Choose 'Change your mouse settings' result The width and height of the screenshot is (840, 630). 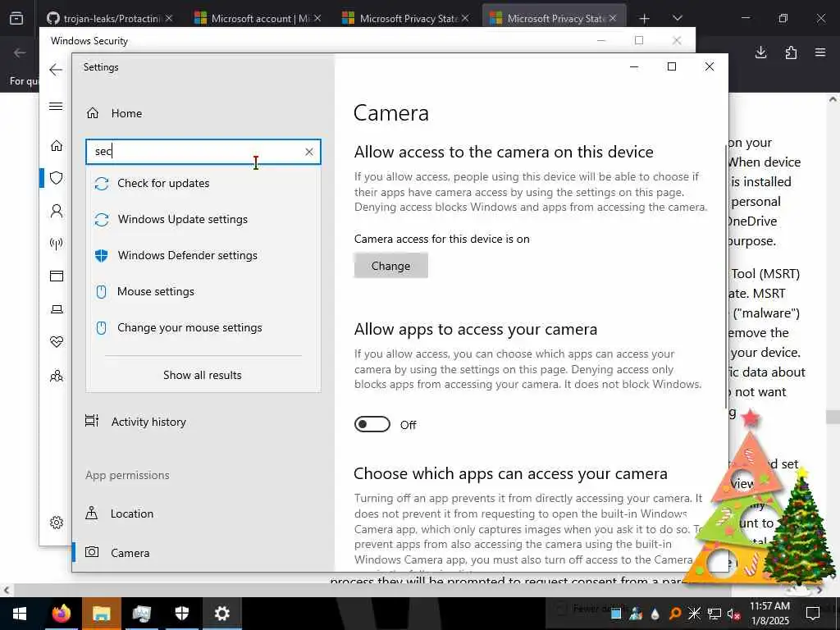click(203, 328)
